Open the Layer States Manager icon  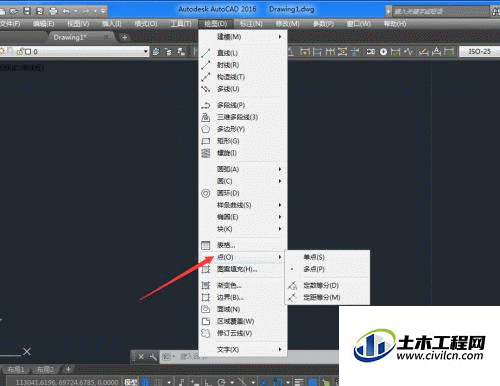coord(181,51)
